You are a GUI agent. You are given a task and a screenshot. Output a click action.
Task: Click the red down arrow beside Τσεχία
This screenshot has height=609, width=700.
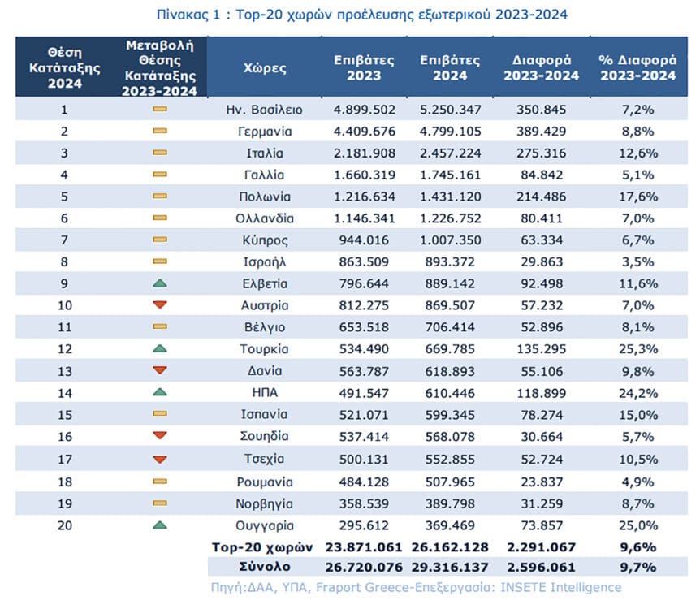[160, 459]
